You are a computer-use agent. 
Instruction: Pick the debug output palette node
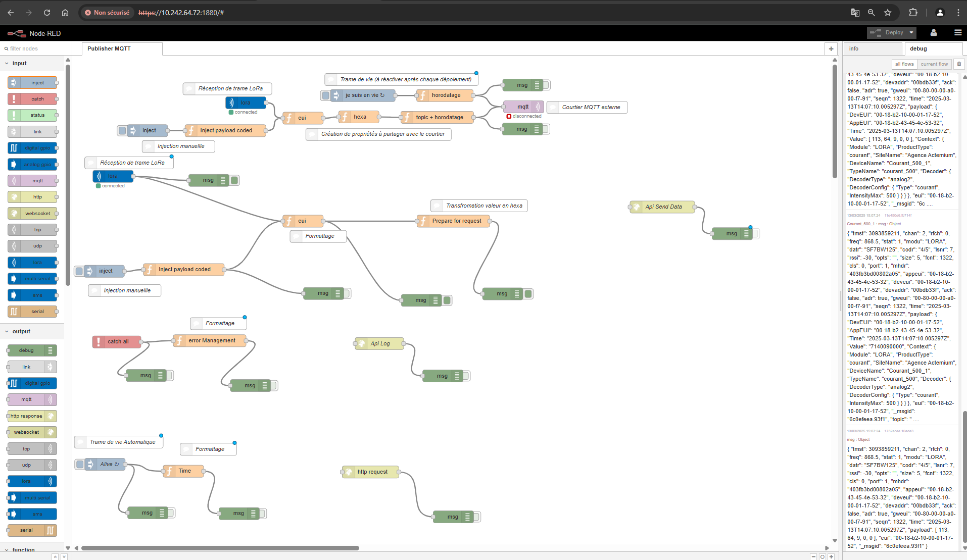32,350
